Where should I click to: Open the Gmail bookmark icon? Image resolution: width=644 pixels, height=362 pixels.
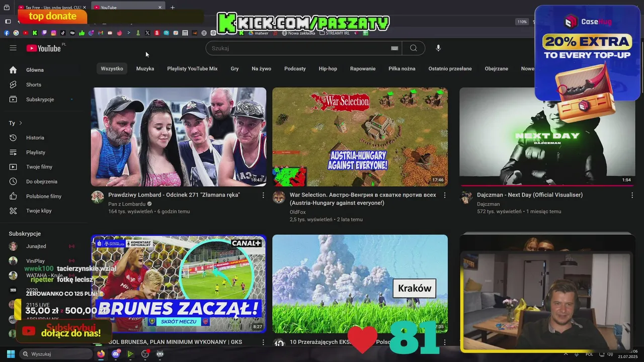pyautogui.click(x=101, y=33)
